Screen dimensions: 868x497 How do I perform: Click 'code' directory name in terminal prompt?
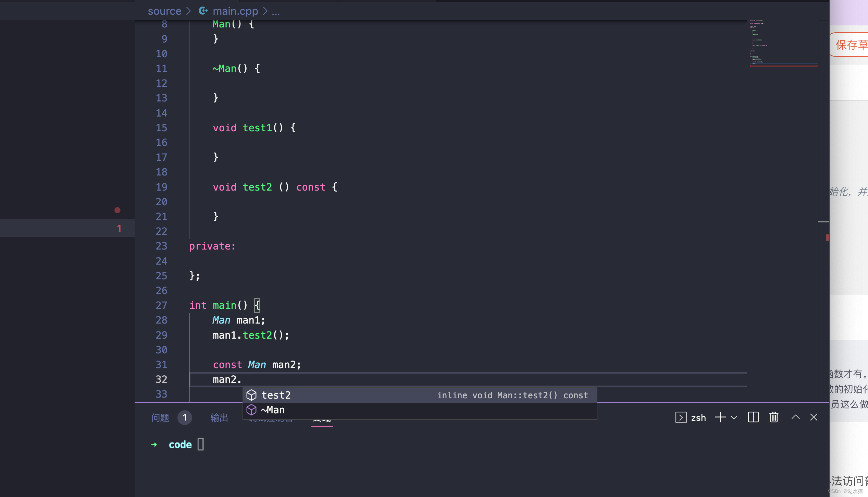pos(180,445)
